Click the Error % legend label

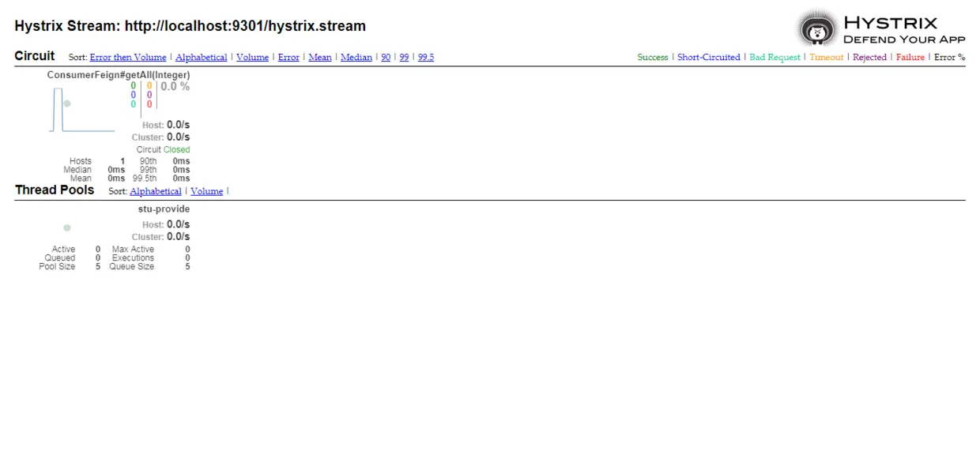click(949, 58)
